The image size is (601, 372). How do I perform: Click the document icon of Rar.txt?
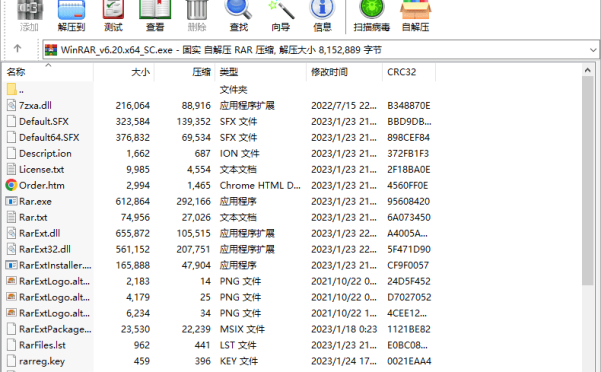11,217
